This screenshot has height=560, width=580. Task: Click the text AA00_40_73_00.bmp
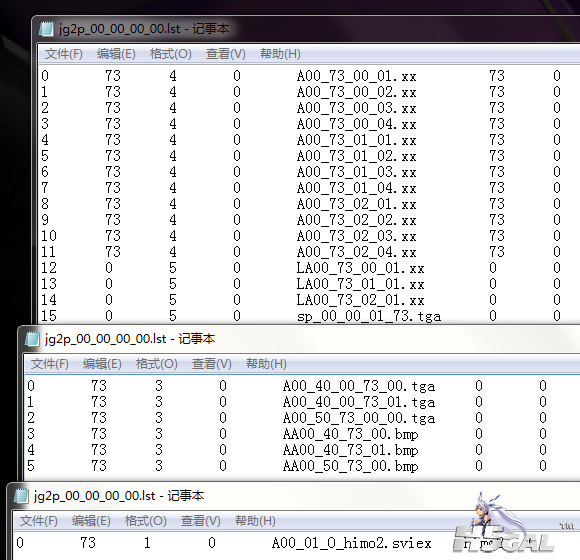(350, 434)
